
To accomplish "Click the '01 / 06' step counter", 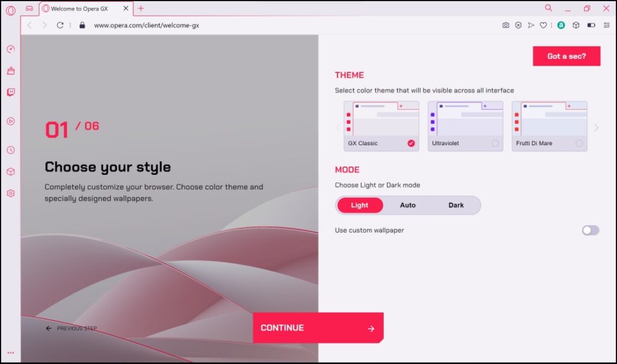I will (72, 130).
